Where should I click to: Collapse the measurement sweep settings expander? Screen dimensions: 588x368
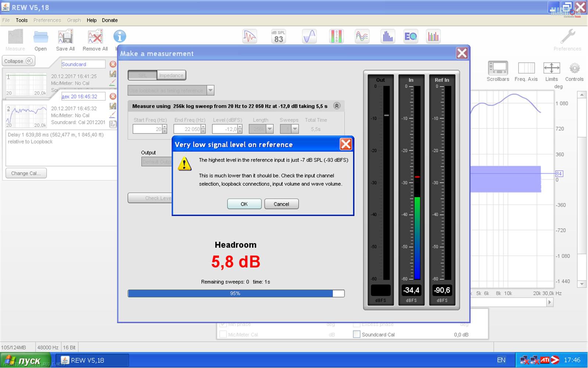[337, 106]
